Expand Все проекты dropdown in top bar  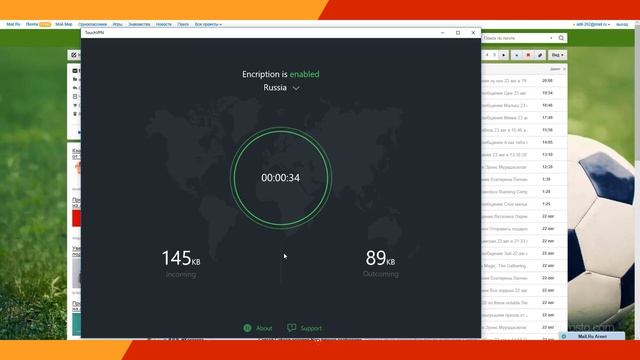208,24
